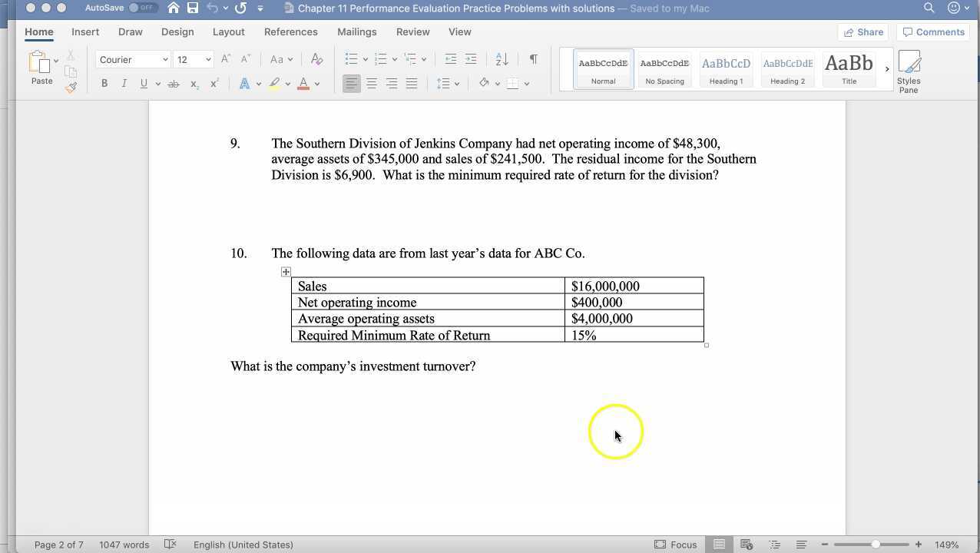Click the Redo icon
Viewport: 980px width, 553px height.
pos(240,8)
